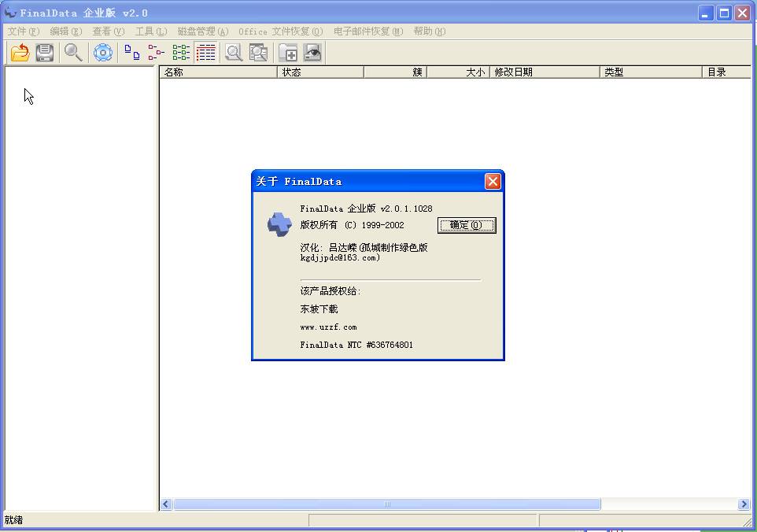
Task: Close the 关于 FinalData dialog
Action: [x=493, y=182]
